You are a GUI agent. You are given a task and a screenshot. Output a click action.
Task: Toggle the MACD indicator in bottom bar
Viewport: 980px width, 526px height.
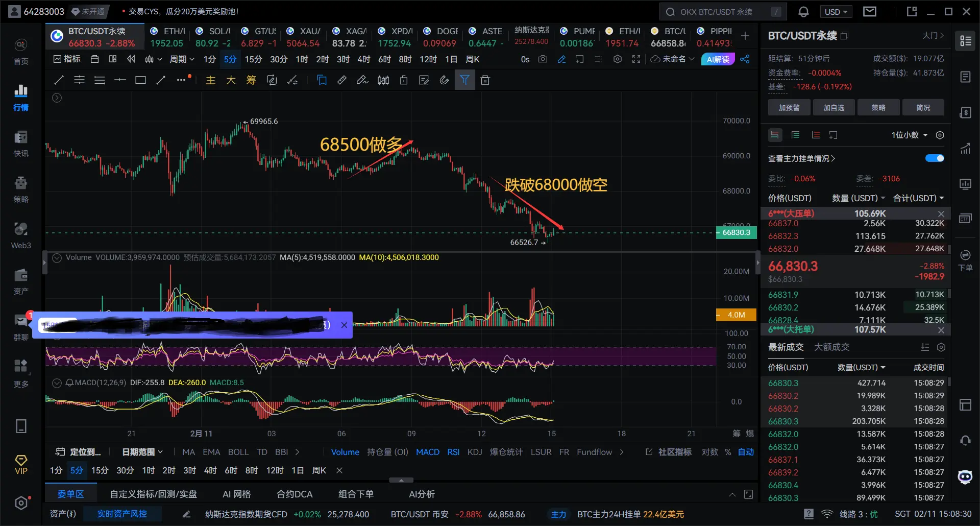pos(428,452)
